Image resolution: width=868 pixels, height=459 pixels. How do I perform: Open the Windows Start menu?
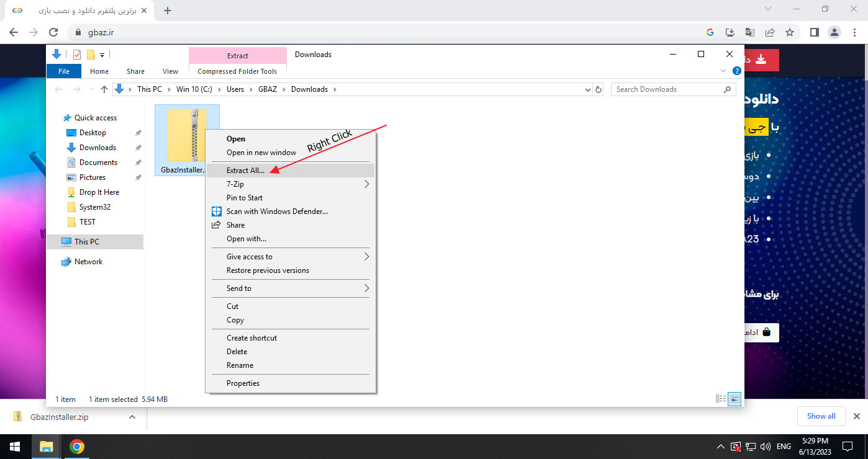pyautogui.click(x=14, y=447)
